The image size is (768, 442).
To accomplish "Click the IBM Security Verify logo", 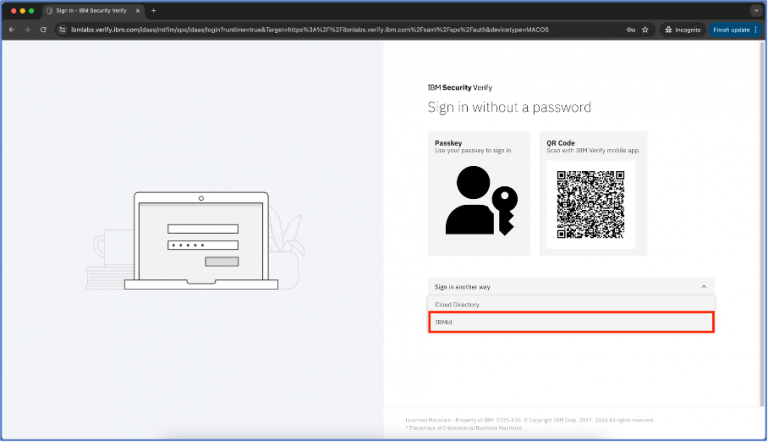I will point(458,88).
